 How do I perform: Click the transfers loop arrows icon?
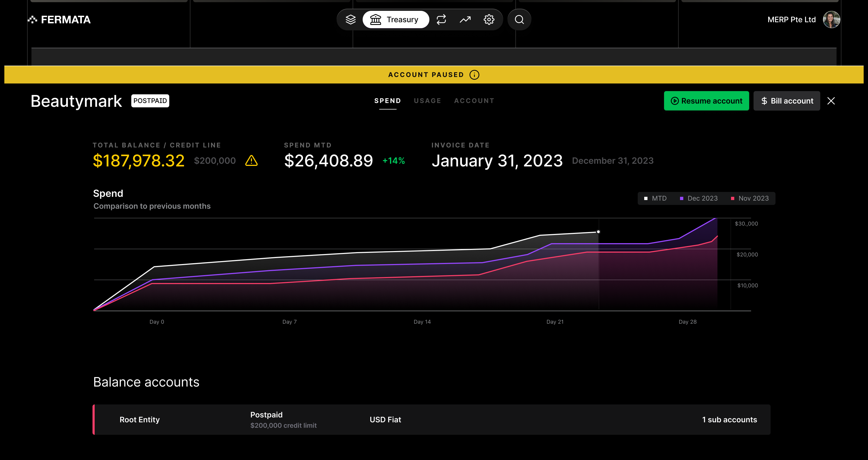click(x=441, y=20)
